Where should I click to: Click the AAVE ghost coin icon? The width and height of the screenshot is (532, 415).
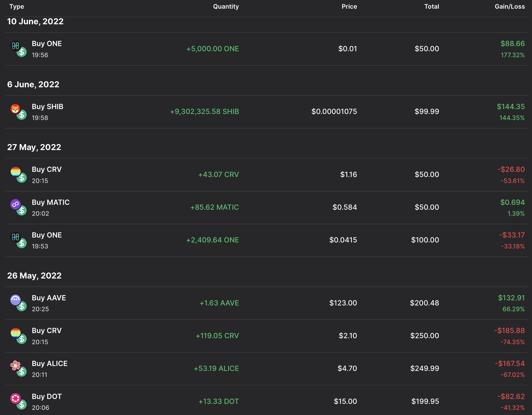[x=15, y=300]
